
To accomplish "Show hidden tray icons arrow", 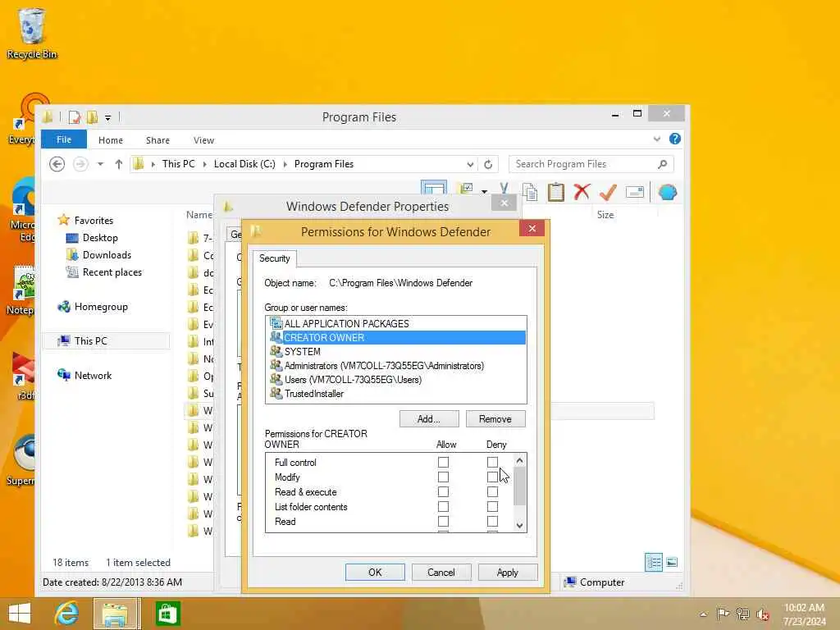I will [x=703, y=614].
